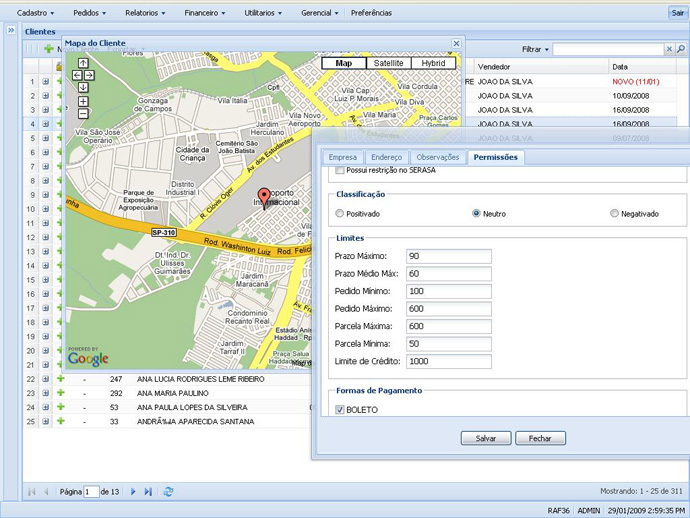This screenshot has height=518, width=690.
Task: Expand row 22 for Ana Lucia Rodrigues
Action: click(46, 379)
